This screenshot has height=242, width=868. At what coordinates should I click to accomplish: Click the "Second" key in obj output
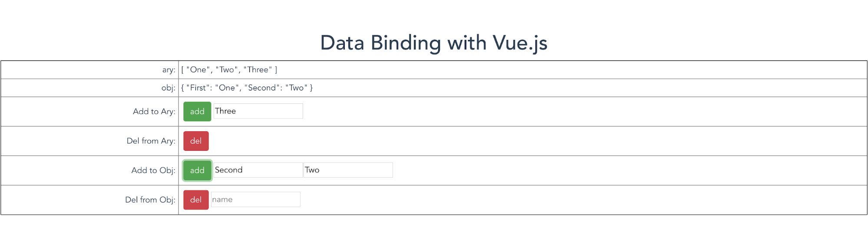coord(262,88)
